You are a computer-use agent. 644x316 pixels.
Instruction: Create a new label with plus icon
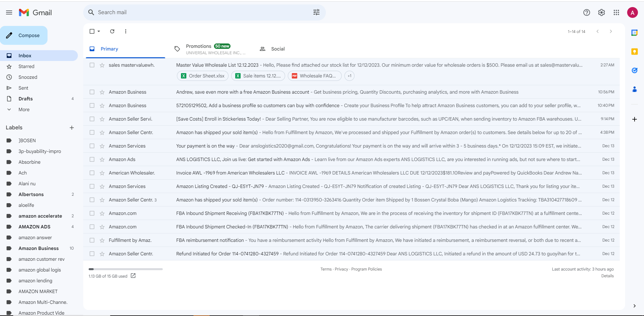(x=72, y=128)
